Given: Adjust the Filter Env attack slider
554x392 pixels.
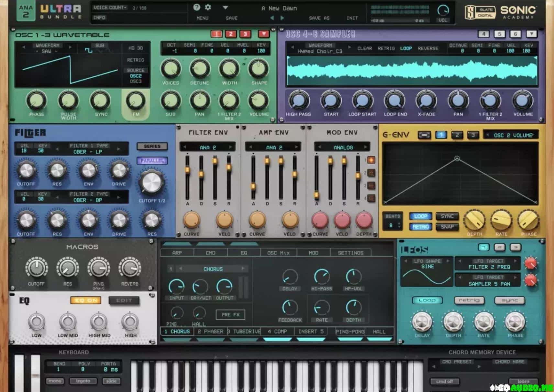Looking at the screenshot, I should (x=187, y=170).
